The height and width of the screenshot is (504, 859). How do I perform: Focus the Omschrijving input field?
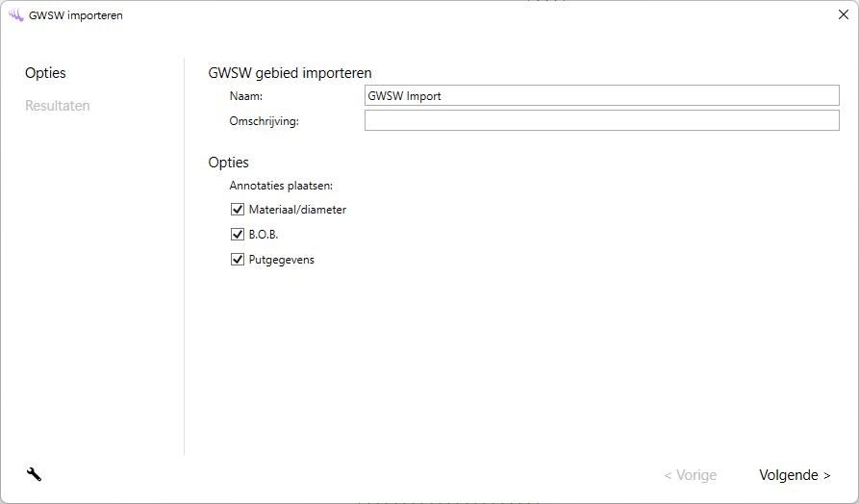[601, 120]
